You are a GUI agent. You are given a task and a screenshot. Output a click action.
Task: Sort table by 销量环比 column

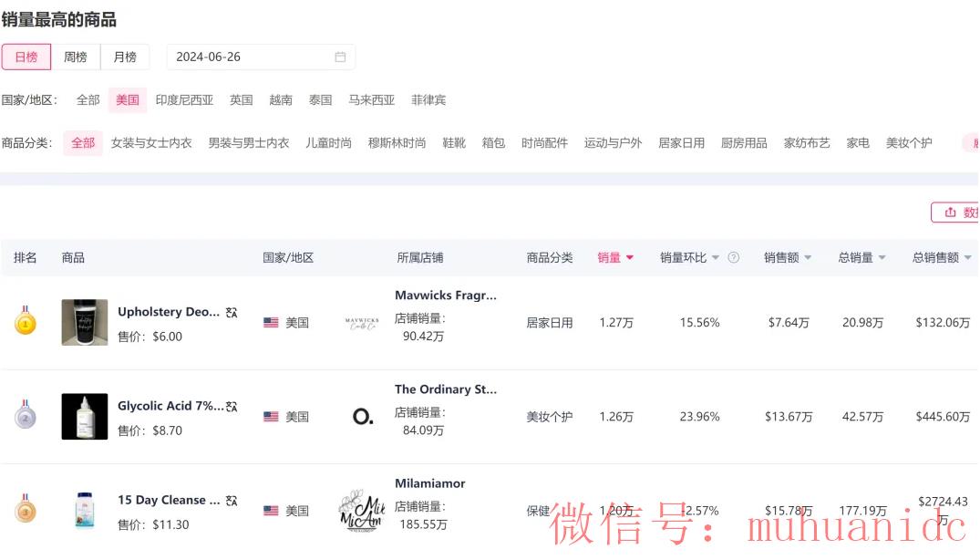pos(690,257)
